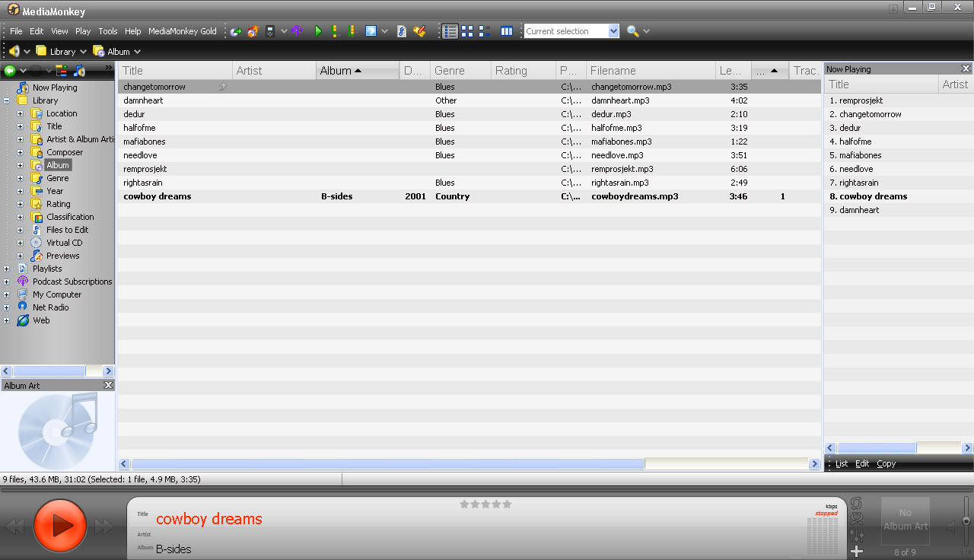The image size is (974, 560).
Task: Open the File menu
Action: click(x=16, y=31)
